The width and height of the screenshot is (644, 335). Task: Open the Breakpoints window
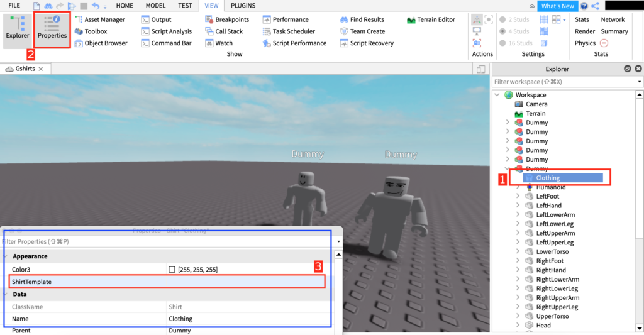(x=227, y=19)
